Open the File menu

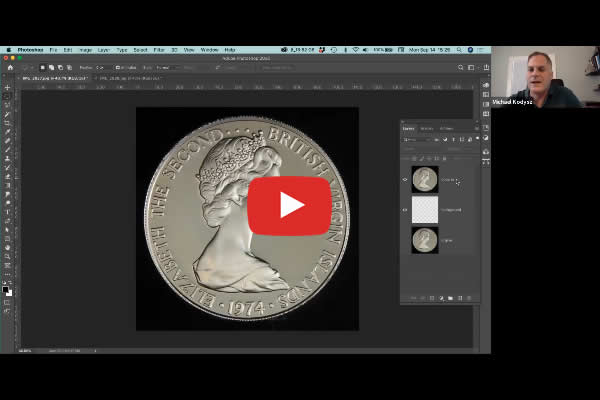pos(53,50)
